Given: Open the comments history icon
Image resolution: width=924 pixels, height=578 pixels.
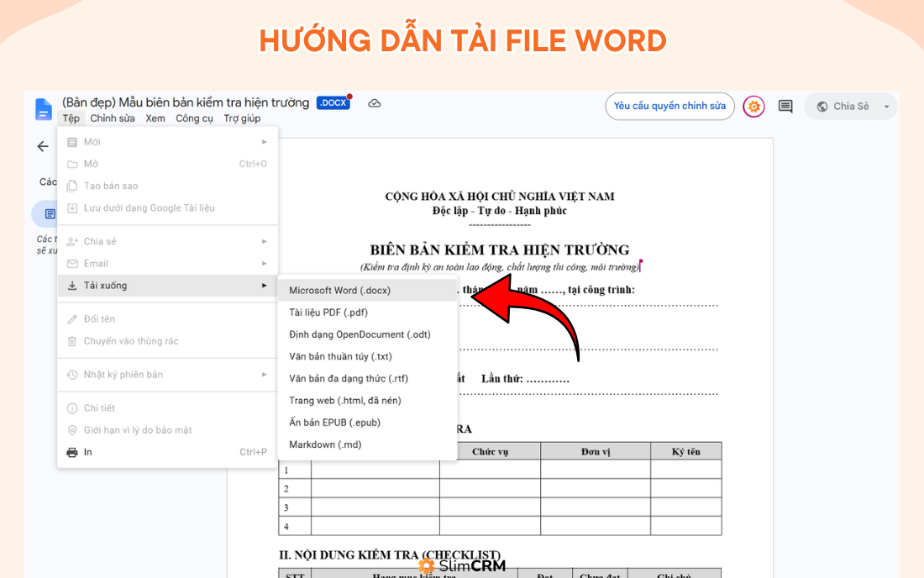Looking at the screenshot, I should click(x=785, y=107).
